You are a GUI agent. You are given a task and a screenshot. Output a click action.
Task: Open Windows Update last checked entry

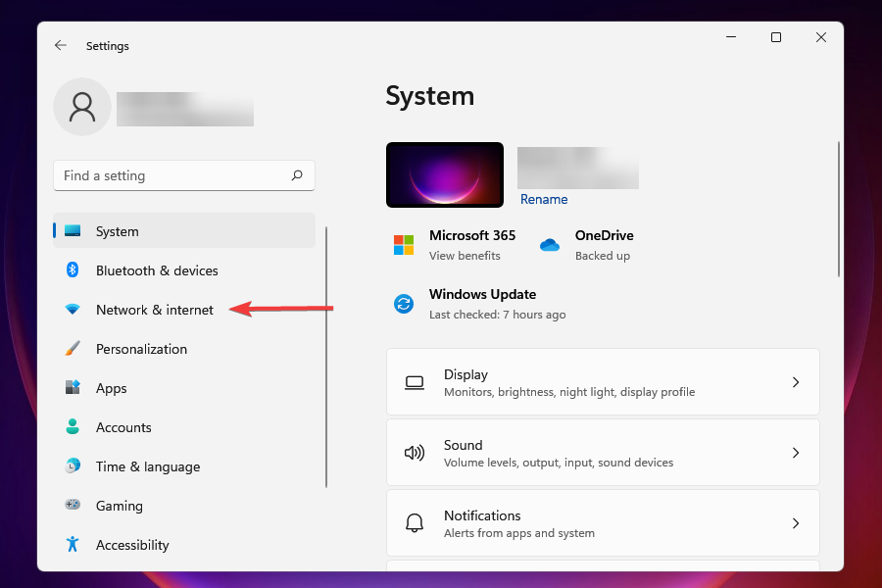coord(497,315)
